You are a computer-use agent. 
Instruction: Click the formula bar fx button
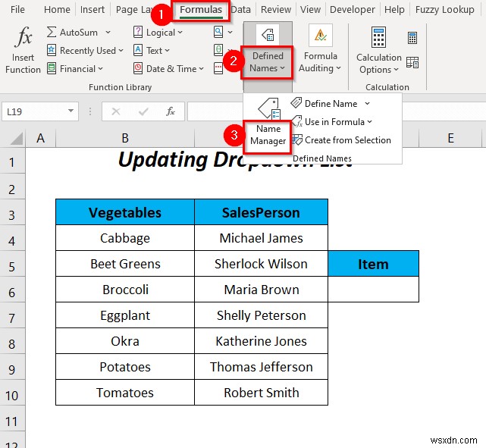click(171, 111)
